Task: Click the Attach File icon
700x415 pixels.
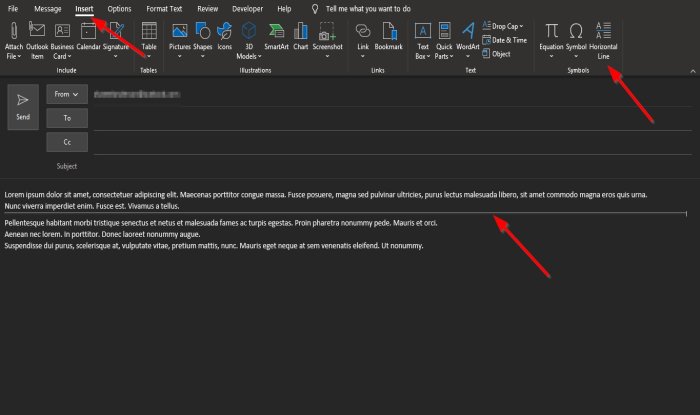Action: coord(14,34)
